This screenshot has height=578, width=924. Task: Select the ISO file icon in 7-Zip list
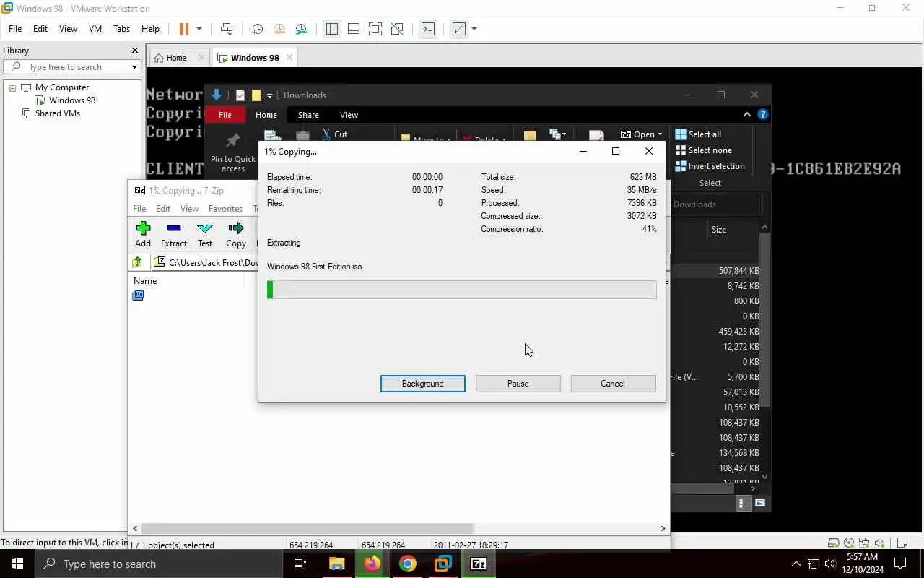point(138,295)
